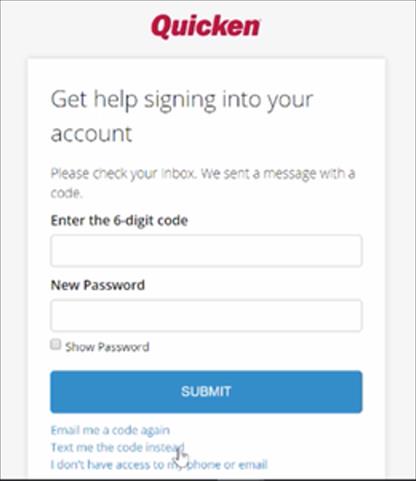Focus the 6-digit code input field
Viewport: 416px width, 481px height.
tap(206, 251)
